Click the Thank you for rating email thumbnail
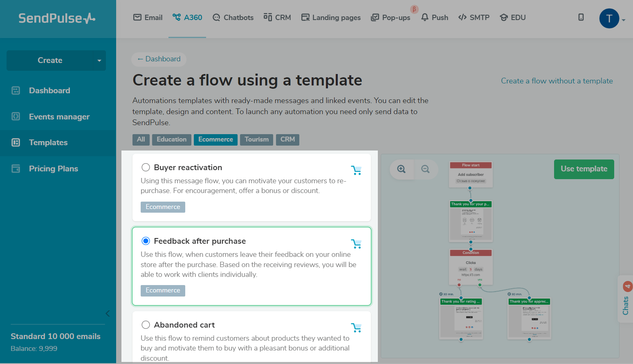 [461, 319]
